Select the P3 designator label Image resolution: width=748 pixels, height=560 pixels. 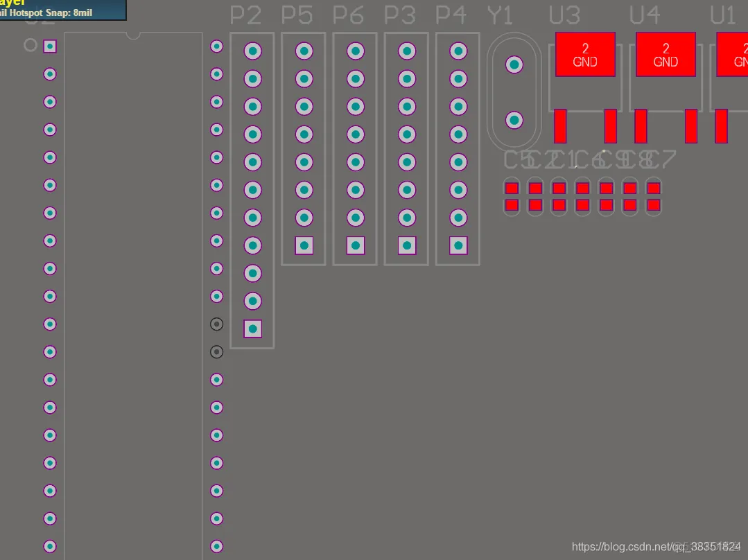(x=400, y=15)
